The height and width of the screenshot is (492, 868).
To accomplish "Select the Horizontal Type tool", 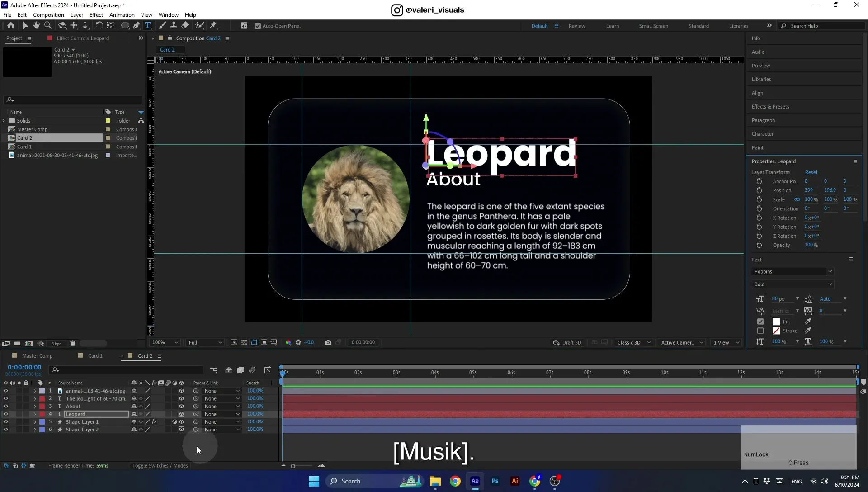I will [x=148, y=26].
